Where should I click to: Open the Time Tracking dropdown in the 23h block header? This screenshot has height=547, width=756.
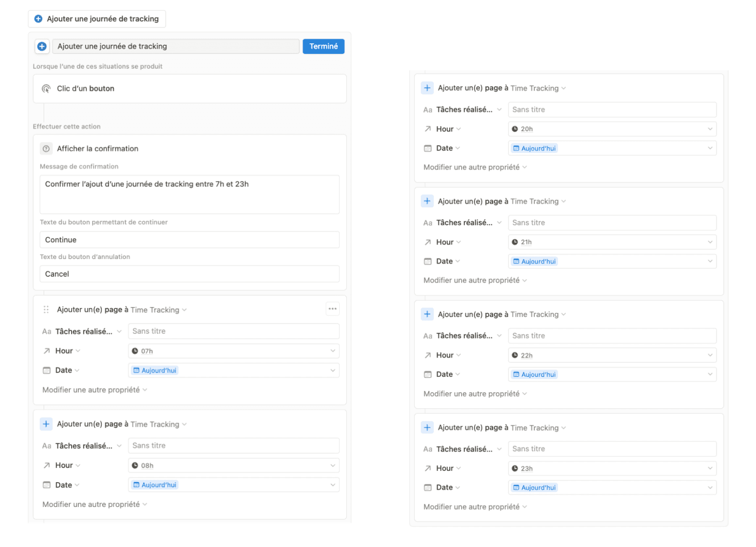point(538,428)
